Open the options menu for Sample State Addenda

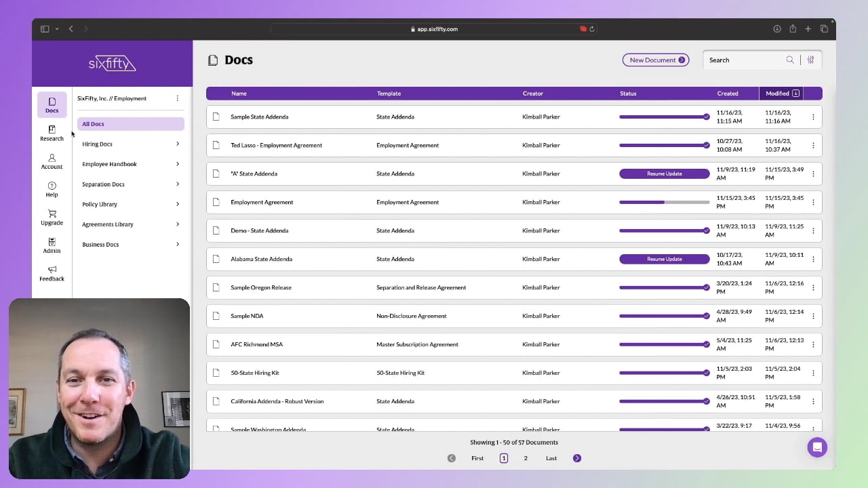pyautogui.click(x=813, y=117)
